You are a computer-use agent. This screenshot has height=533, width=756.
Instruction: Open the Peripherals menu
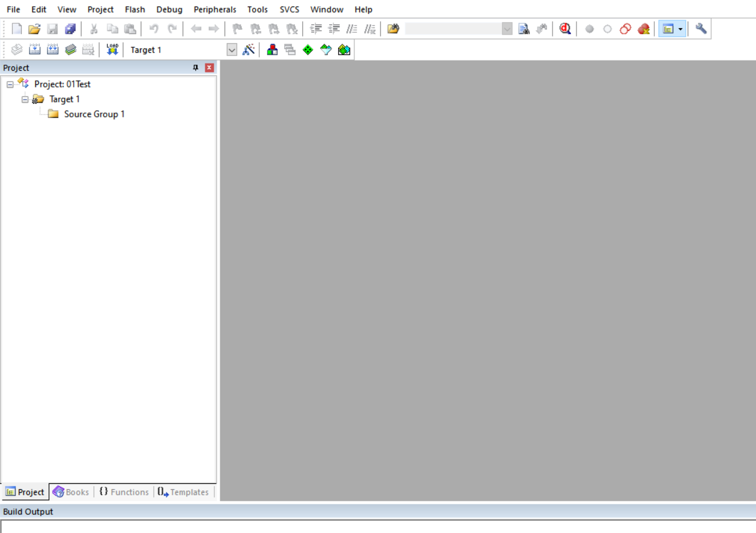[215, 10]
